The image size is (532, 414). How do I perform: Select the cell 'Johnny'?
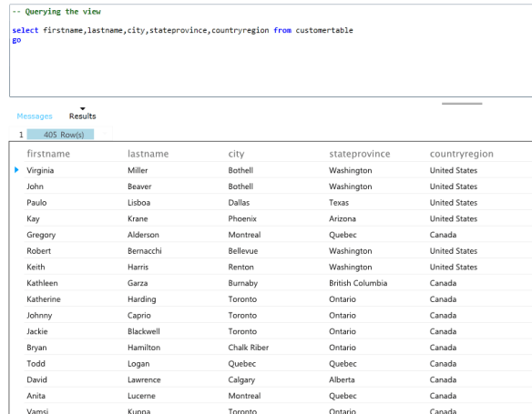pos(39,316)
